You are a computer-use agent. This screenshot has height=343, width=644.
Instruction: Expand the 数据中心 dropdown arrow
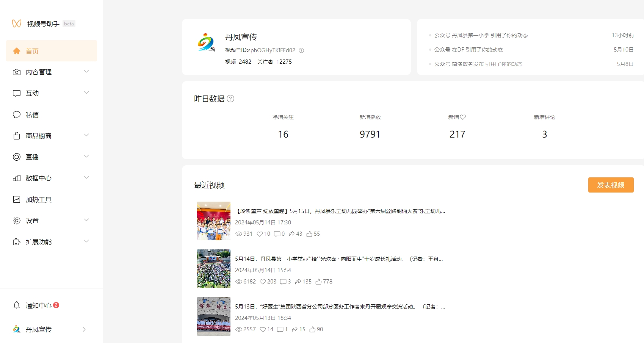86,178
